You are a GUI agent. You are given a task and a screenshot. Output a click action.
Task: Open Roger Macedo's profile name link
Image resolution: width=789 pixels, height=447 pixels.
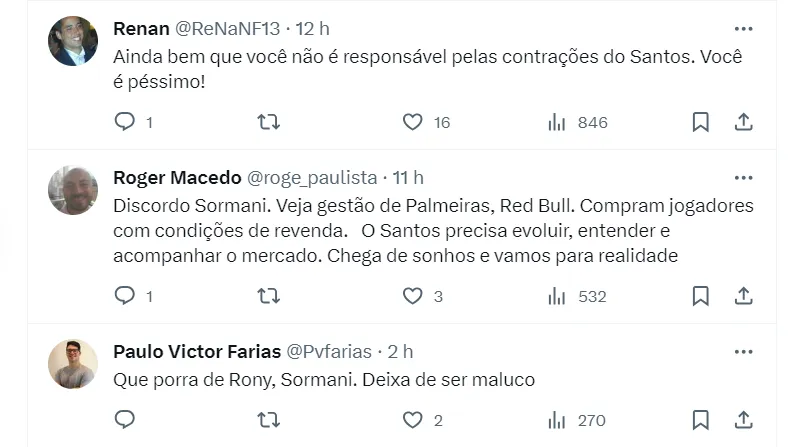(x=177, y=178)
